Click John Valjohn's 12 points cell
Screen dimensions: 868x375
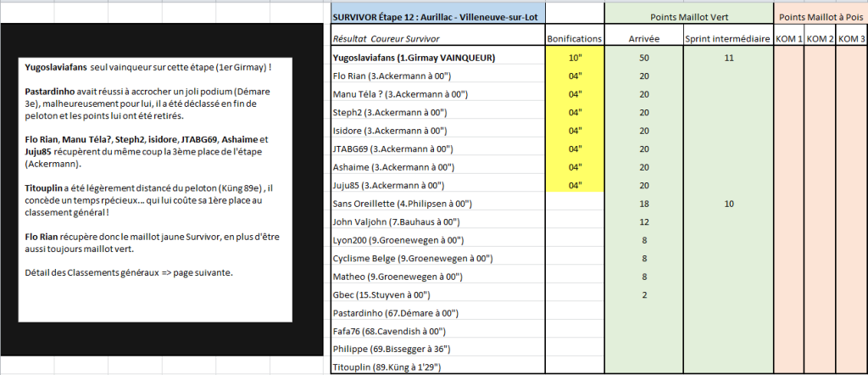click(644, 222)
